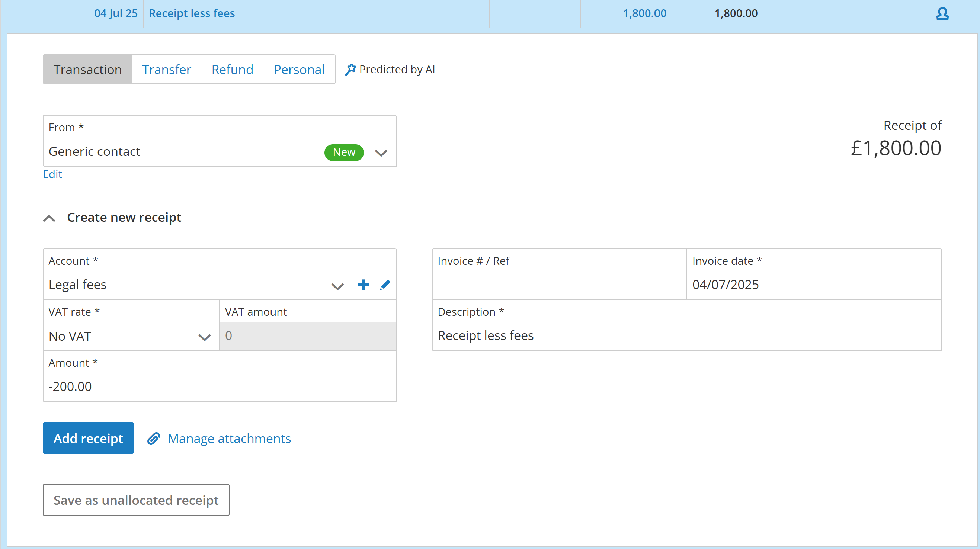The height and width of the screenshot is (549, 980).
Task: Switch to the Personal tab
Action: pos(299,70)
